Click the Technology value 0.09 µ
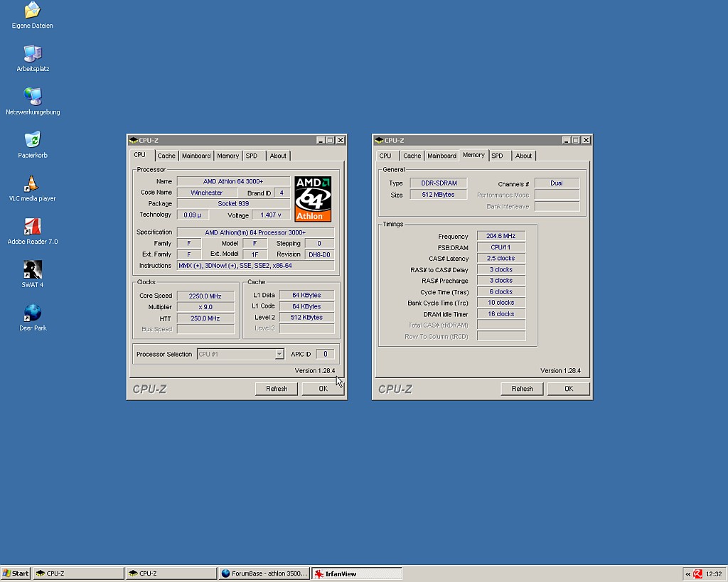Viewport: 728px width, 582px height. 193,215
